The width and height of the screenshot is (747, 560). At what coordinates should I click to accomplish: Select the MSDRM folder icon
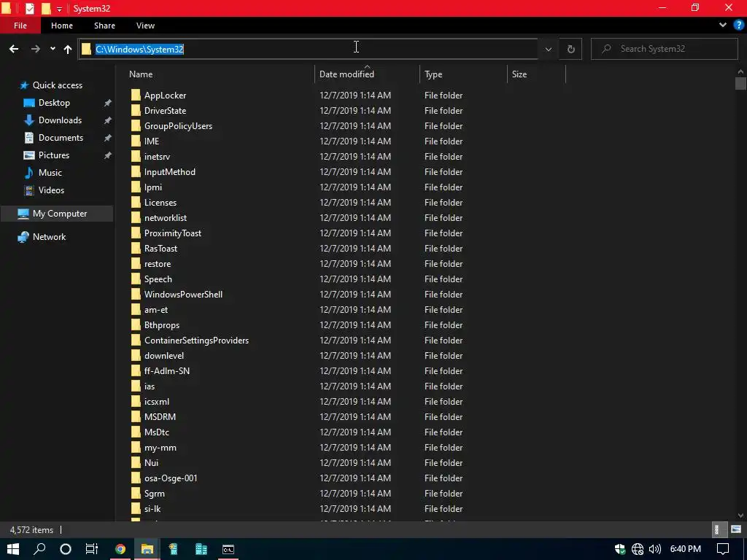[x=136, y=416]
